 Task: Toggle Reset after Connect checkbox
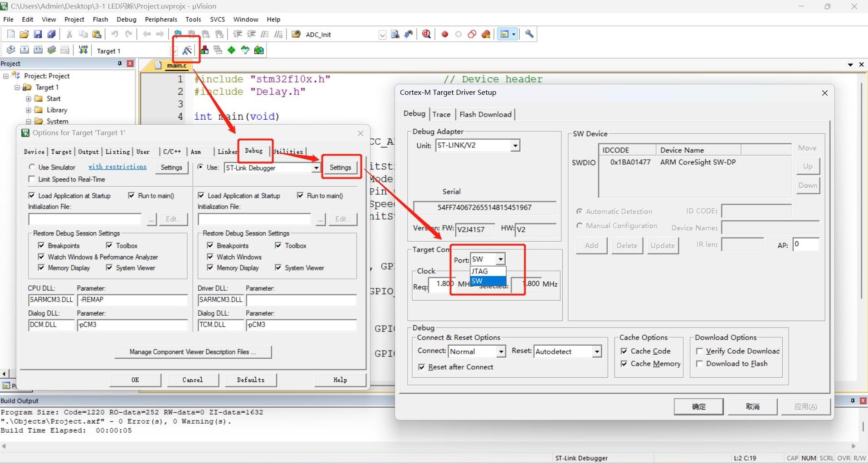[422, 367]
